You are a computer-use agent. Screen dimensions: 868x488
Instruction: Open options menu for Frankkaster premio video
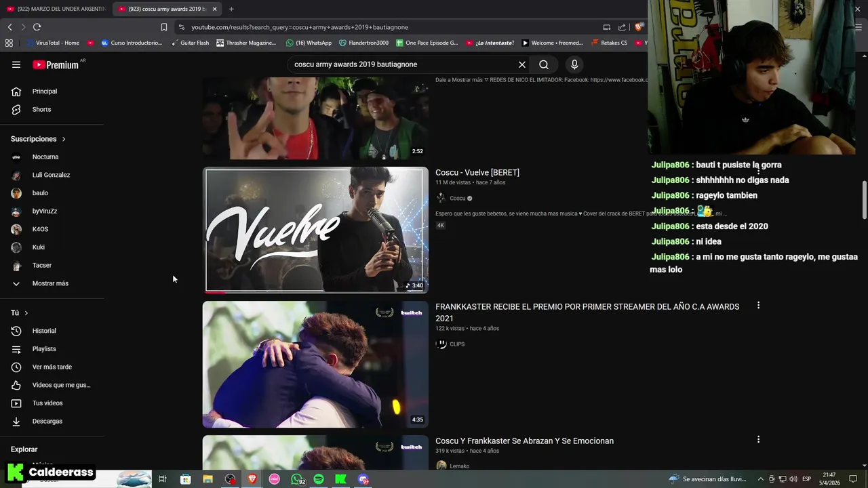click(x=758, y=306)
